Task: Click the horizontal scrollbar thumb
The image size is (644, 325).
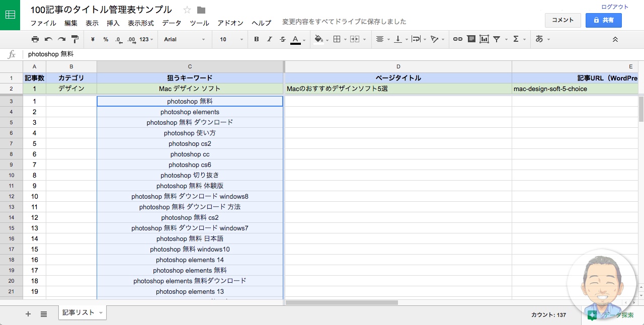Action: [x=342, y=302]
